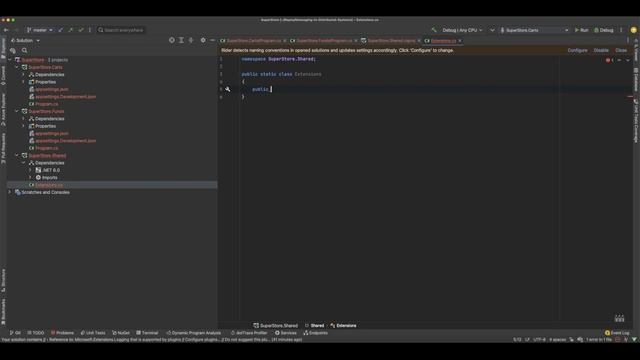Open the Endpoints tool window
Image resolution: width=640 pixels, height=360 pixels.
point(316,333)
